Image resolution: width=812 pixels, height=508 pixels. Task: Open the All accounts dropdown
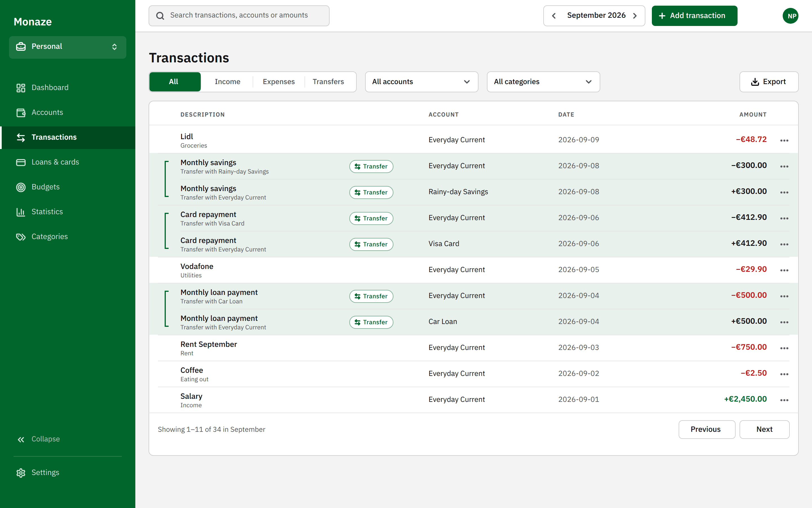pos(422,82)
